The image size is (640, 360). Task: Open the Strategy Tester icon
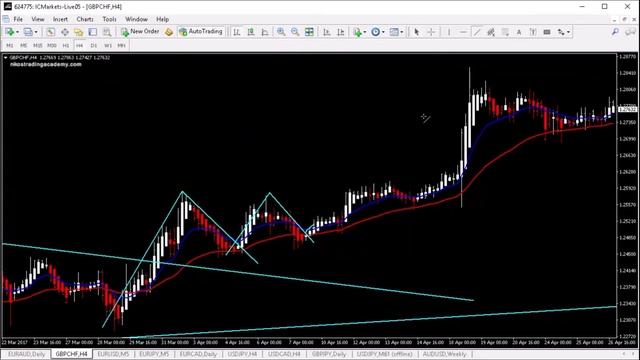(x=107, y=32)
